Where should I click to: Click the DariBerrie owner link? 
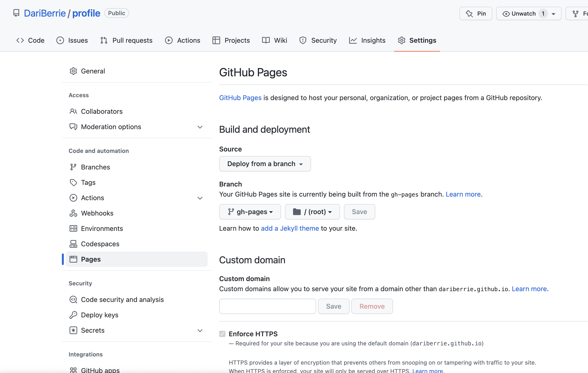[45, 13]
